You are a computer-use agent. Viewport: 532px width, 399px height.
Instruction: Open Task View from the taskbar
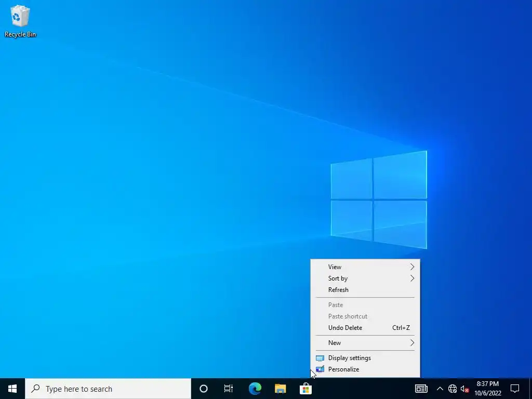tap(229, 389)
